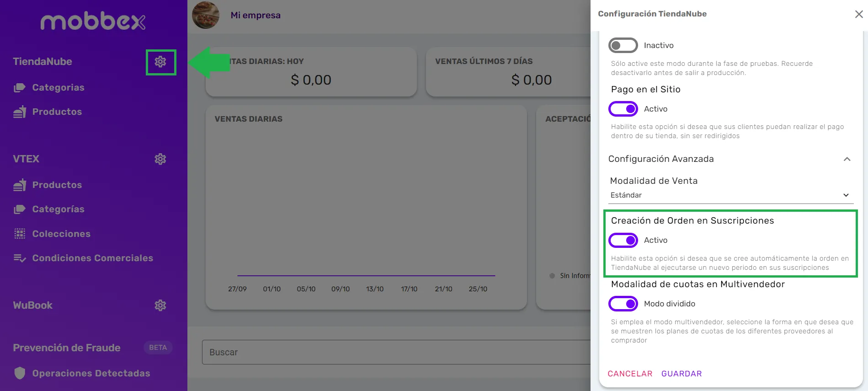This screenshot has height=391, width=868.
Task: Open WuBook settings gear icon
Action: click(160, 305)
